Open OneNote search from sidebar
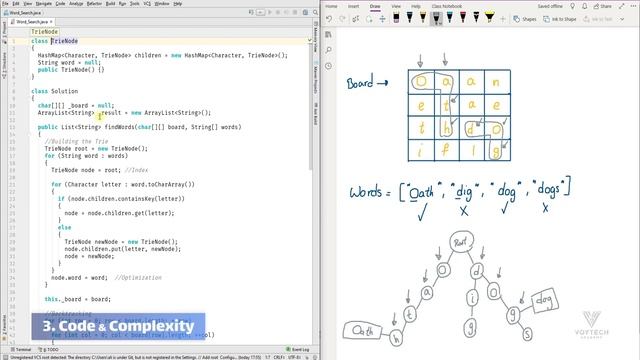The width and height of the screenshot is (640, 360). click(x=328, y=50)
